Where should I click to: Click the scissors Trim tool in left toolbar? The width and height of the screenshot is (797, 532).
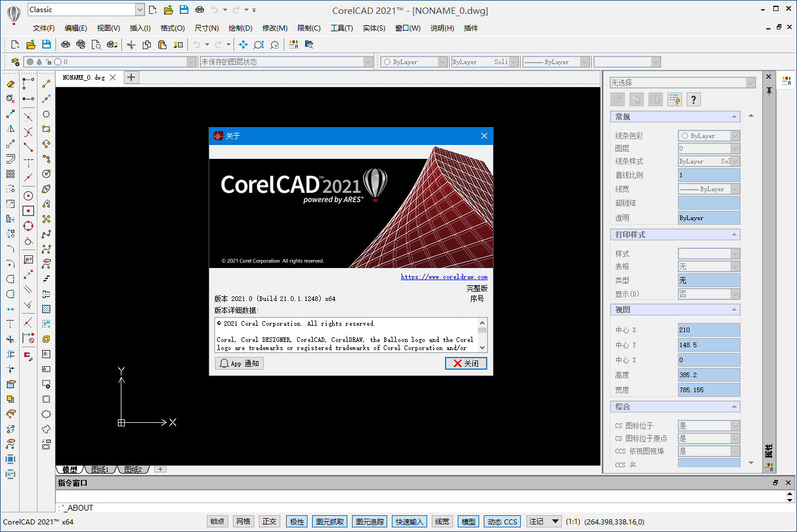pos(10,339)
